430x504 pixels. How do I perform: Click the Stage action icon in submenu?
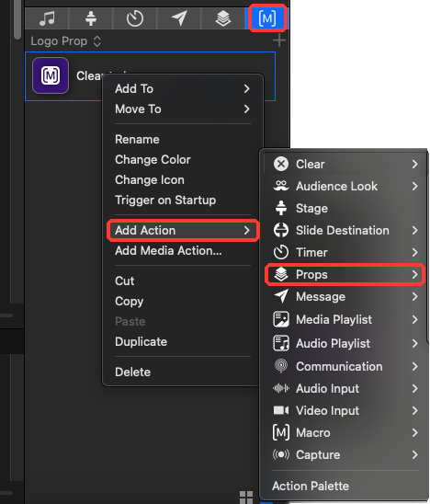(x=281, y=208)
